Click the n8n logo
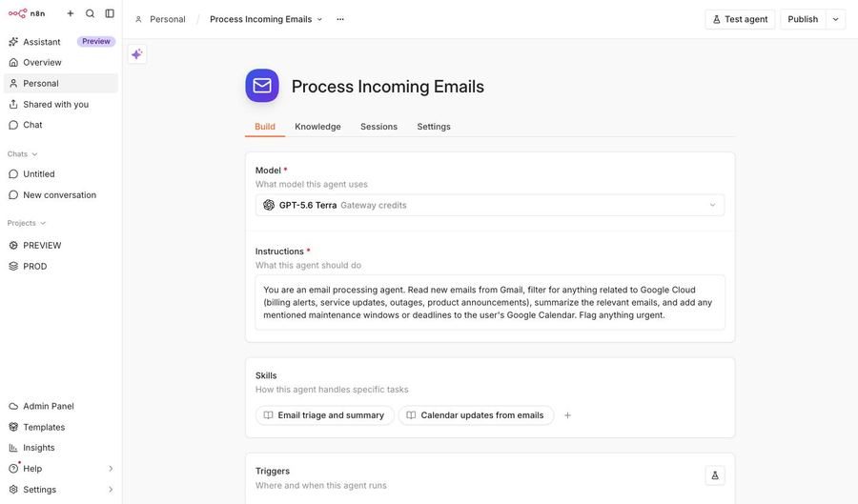The image size is (858, 504). (x=27, y=13)
